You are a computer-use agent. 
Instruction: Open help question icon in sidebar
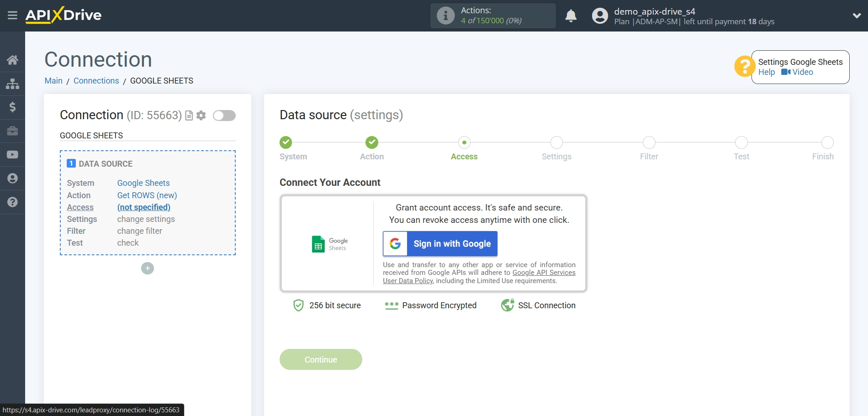(x=12, y=202)
